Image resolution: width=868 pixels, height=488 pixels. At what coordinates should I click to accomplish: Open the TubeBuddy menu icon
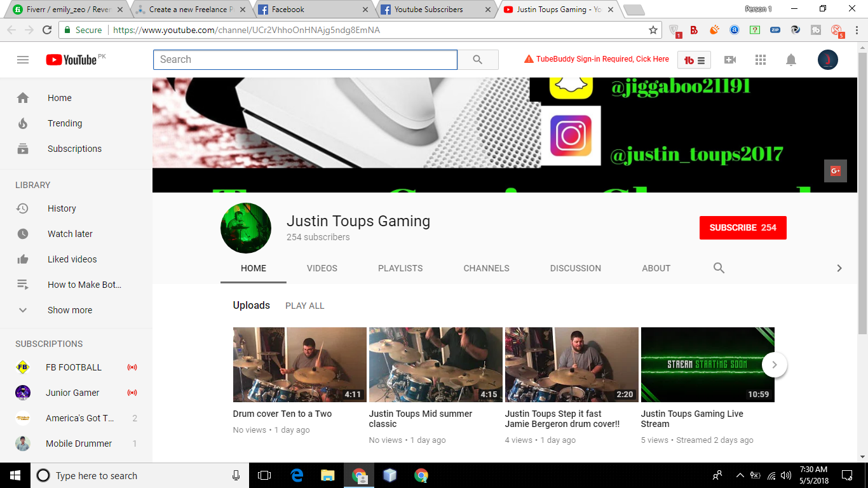coord(695,60)
